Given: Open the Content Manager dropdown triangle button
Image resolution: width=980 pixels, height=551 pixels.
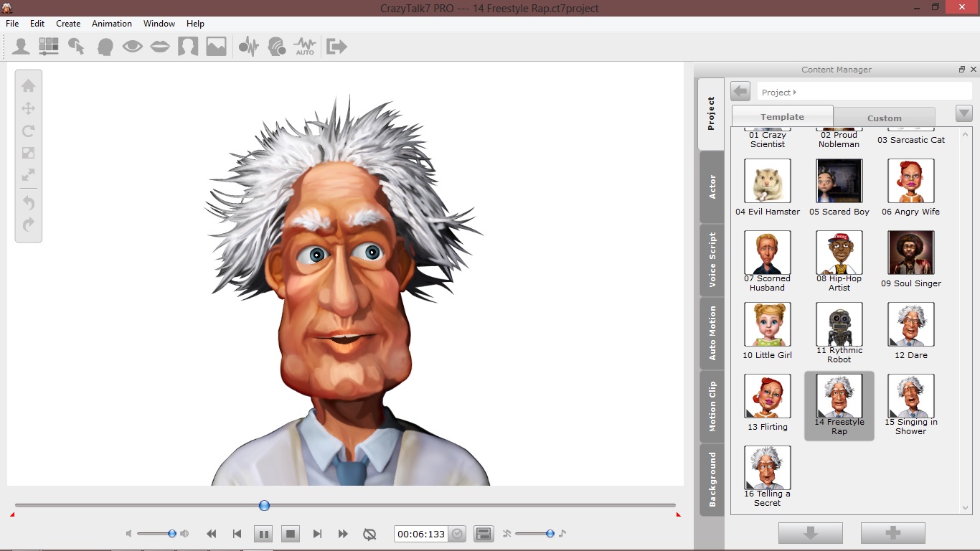Looking at the screenshot, I should point(964,113).
